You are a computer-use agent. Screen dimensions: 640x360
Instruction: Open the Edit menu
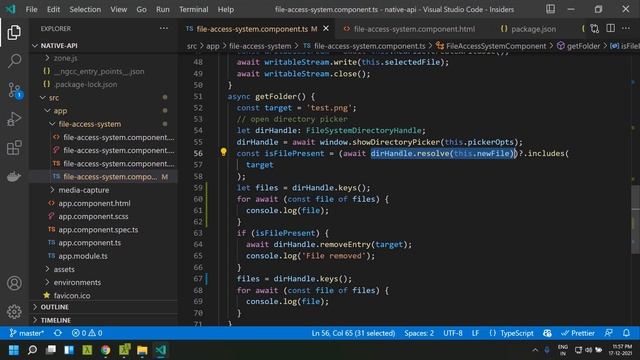pos(53,9)
